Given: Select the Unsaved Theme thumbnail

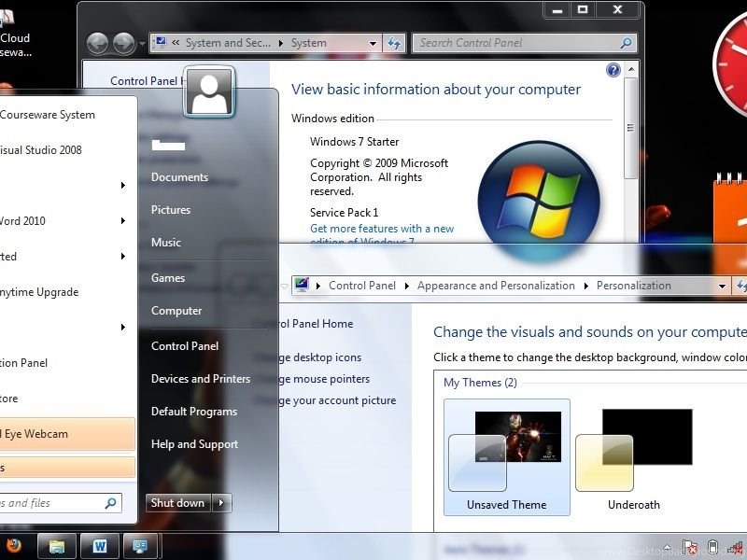Looking at the screenshot, I should point(506,457).
